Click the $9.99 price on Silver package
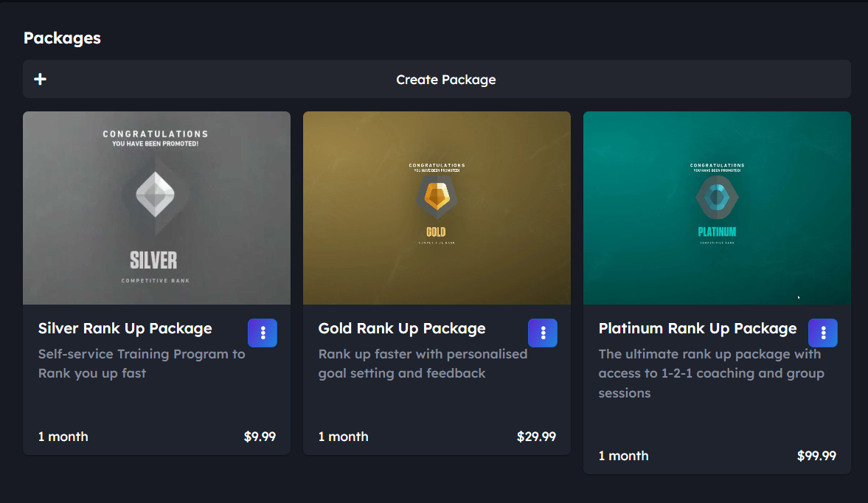The height and width of the screenshot is (503, 868). [260, 437]
